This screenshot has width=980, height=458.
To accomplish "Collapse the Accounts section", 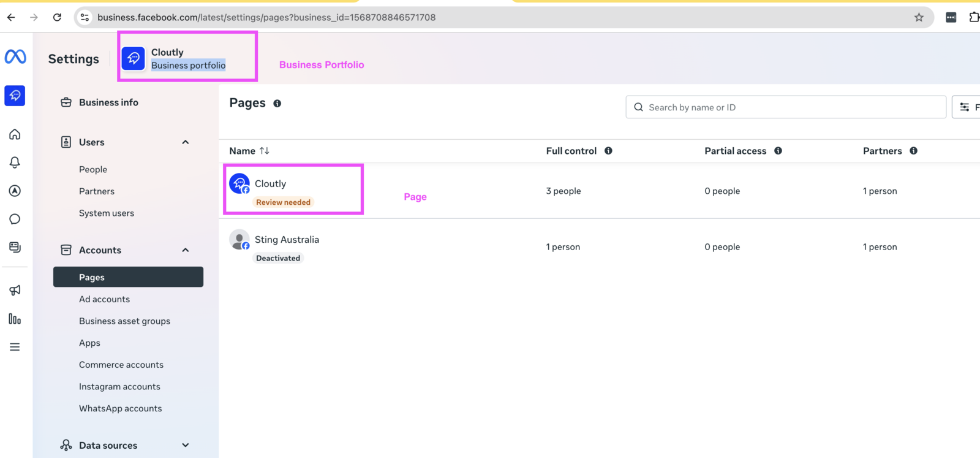I will pos(185,250).
